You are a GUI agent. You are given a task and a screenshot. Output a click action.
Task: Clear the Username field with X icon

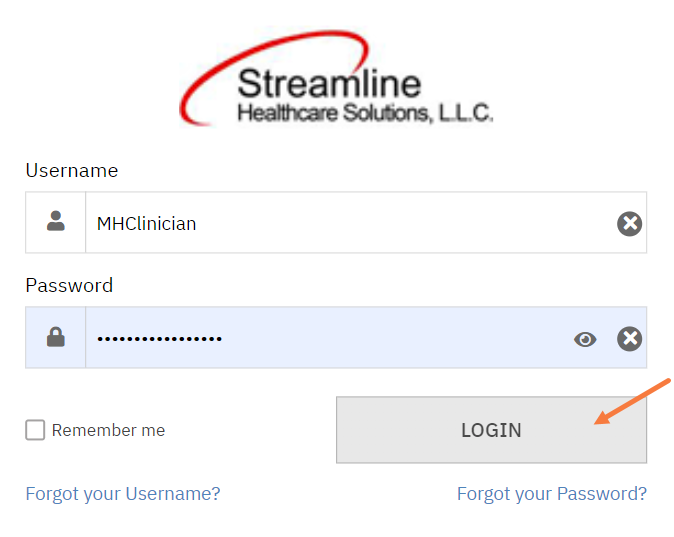pyautogui.click(x=629, y=223)
